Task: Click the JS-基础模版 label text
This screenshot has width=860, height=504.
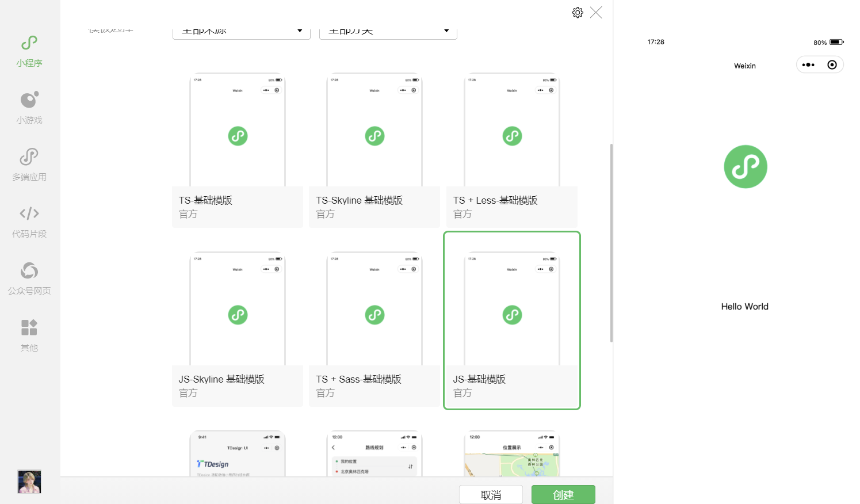Action: click(x=479, y=379)
